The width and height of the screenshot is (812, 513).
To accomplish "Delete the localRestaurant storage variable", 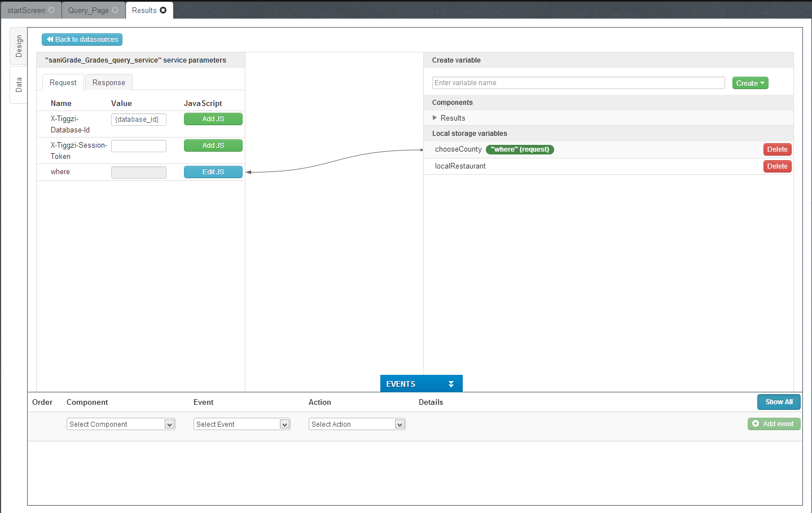I will click(x=777, y=166).
